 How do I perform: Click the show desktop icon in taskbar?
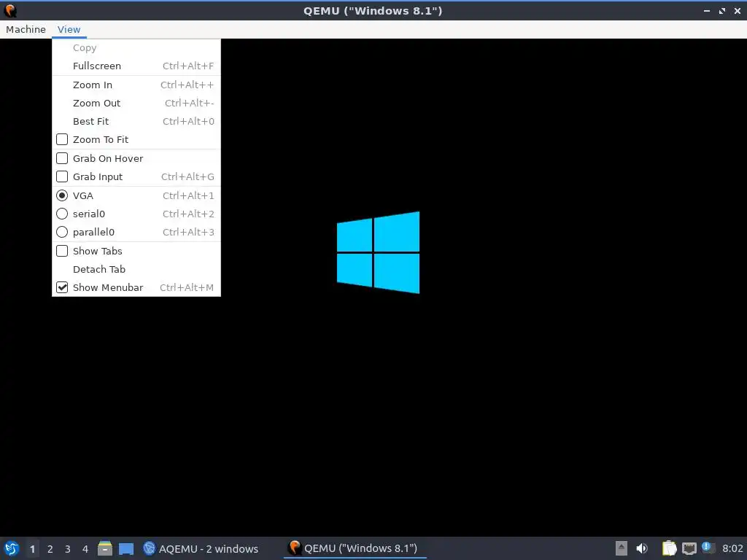coord(125,549)
